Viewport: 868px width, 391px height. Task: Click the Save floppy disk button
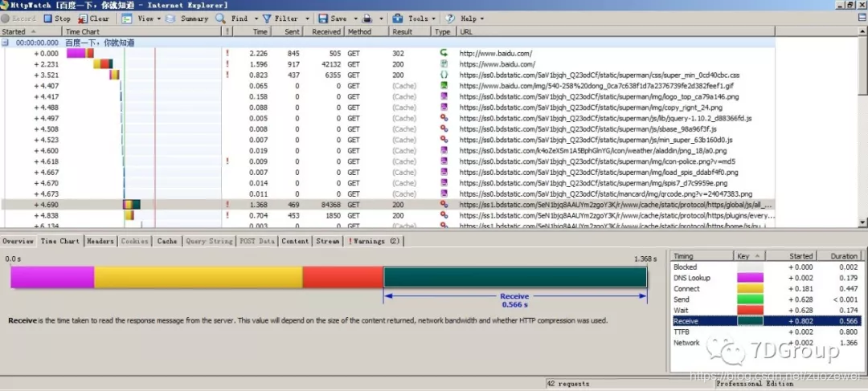coord(332,18)
